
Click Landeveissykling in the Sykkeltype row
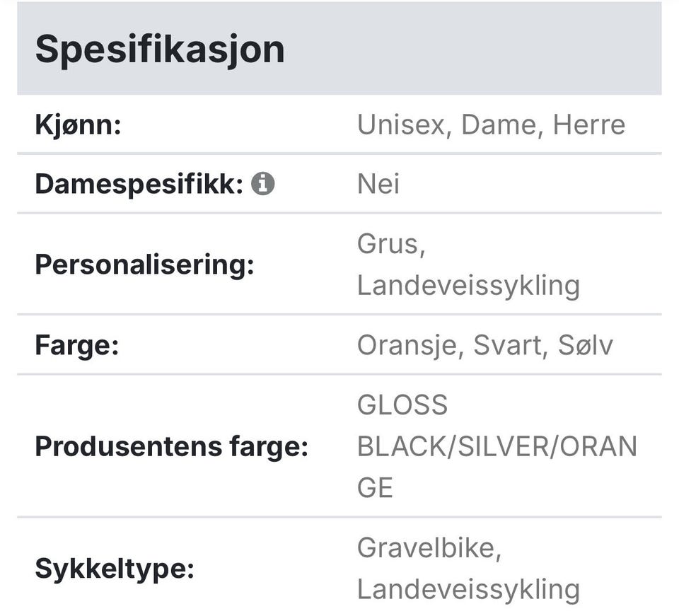[x=468, y=589]
